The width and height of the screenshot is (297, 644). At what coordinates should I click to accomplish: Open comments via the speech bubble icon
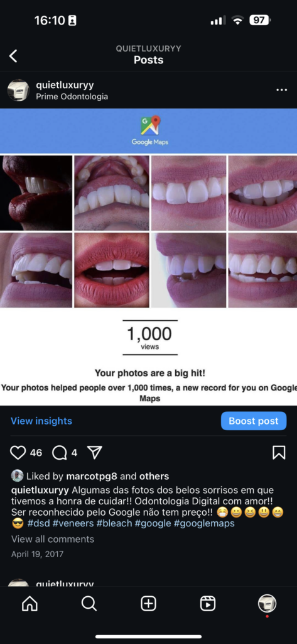(x=60, y=453)
